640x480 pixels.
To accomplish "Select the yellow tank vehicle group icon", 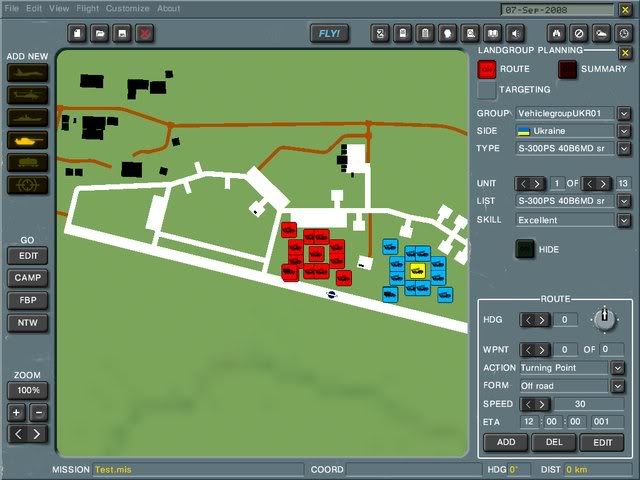I will tap(27, 140).
